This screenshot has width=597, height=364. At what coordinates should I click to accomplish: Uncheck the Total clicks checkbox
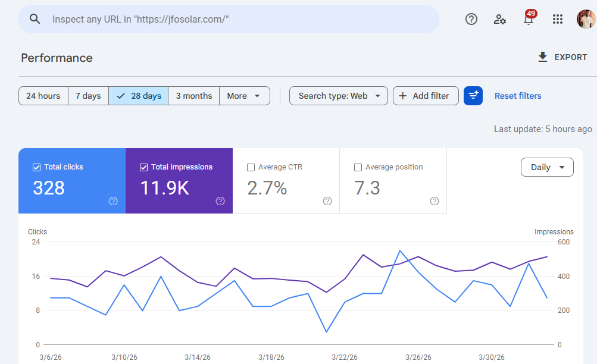point(36,167)
